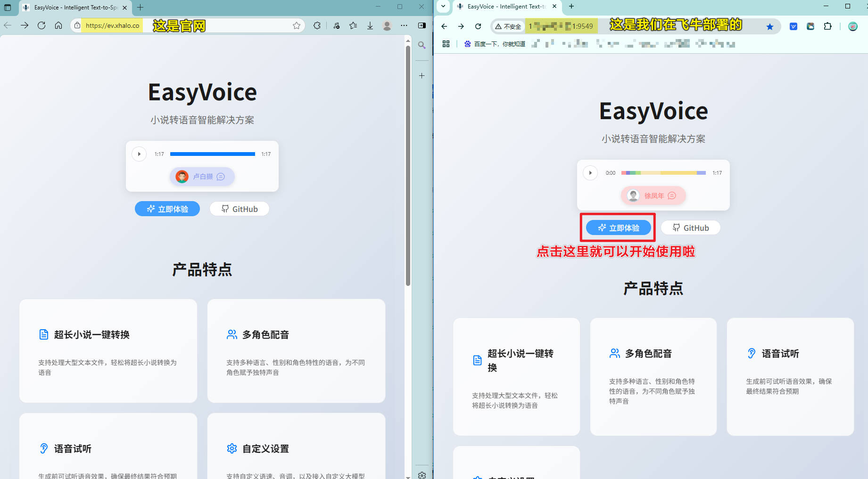Click the blue extension icon in Chrome toolbar
This screenshot has height=479, width=868.
pos(794,26)
